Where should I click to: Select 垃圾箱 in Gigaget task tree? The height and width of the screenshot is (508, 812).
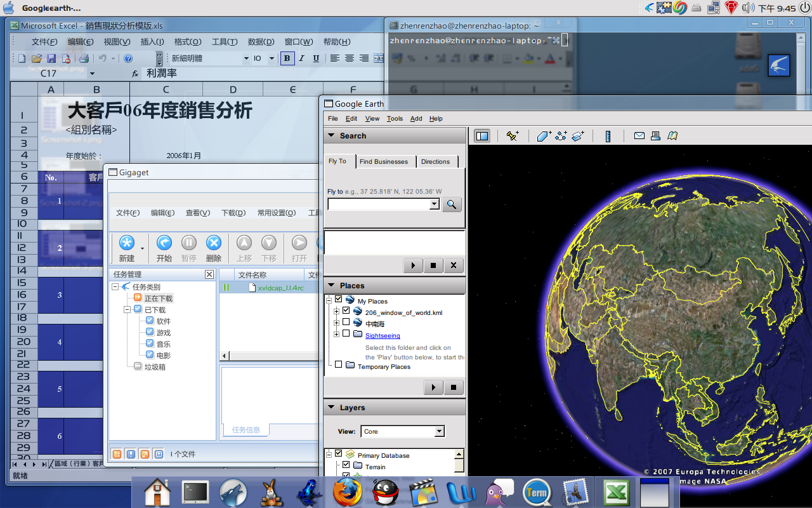click(x=154, y=366)
